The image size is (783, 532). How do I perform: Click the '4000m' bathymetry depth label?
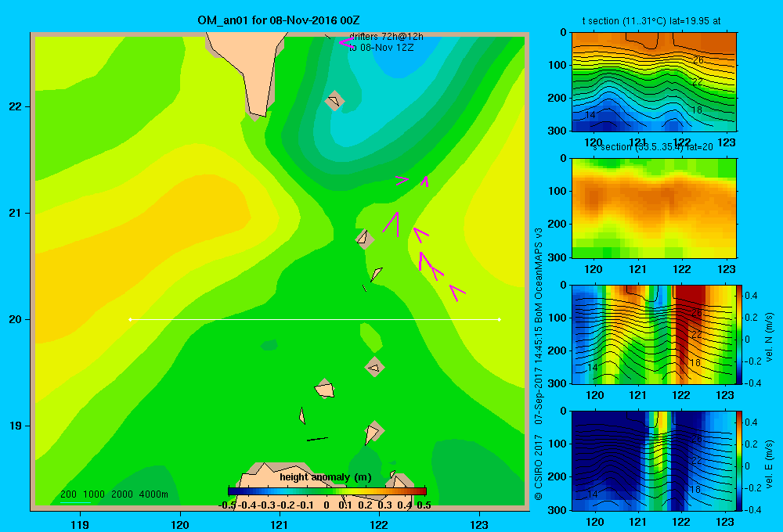[153, 494]
